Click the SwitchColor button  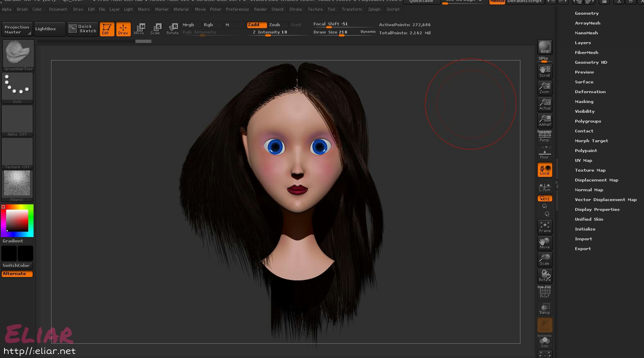pyautogui.click(x=17, y=266)
